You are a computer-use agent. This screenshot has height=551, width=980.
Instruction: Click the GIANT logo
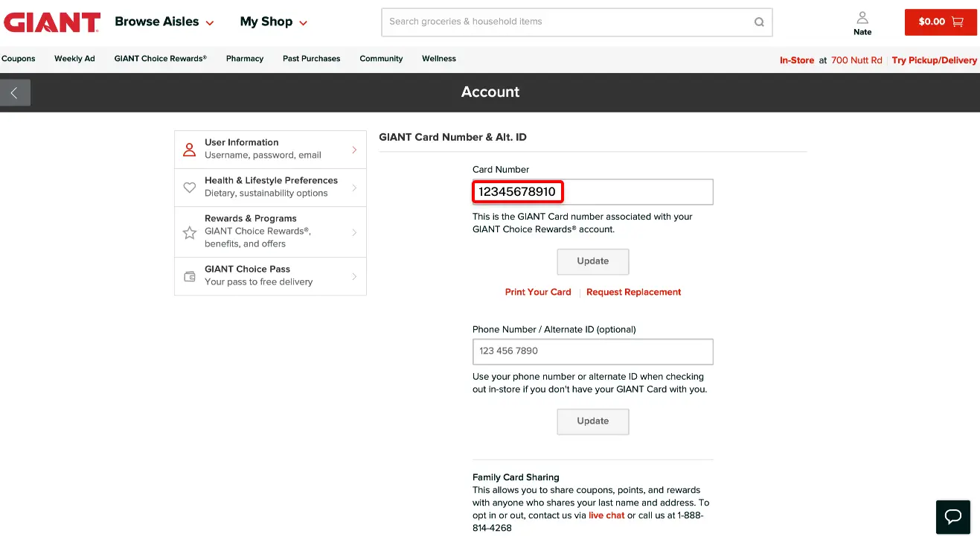coord(52,22)
